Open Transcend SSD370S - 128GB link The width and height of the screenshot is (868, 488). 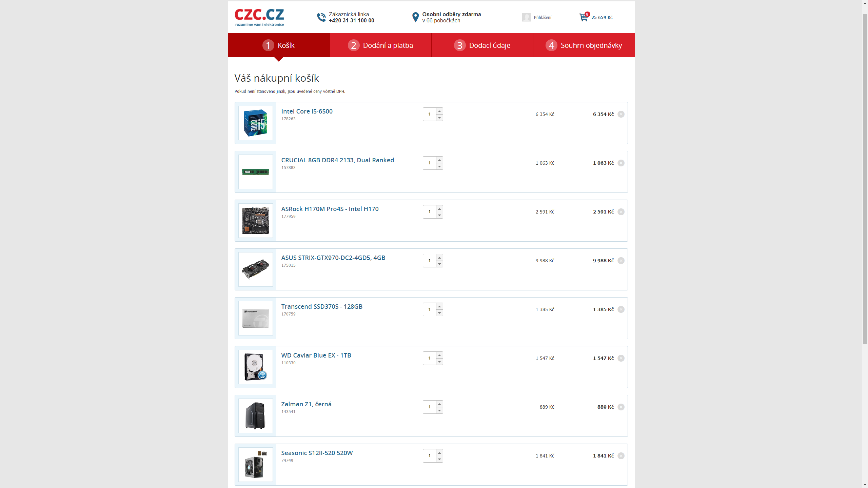322,306
